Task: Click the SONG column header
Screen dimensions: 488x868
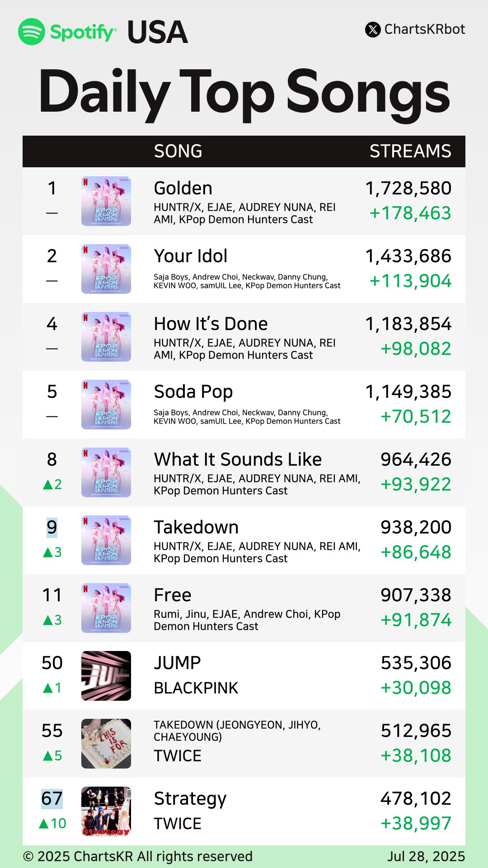Action: click(x=178, y=151)
